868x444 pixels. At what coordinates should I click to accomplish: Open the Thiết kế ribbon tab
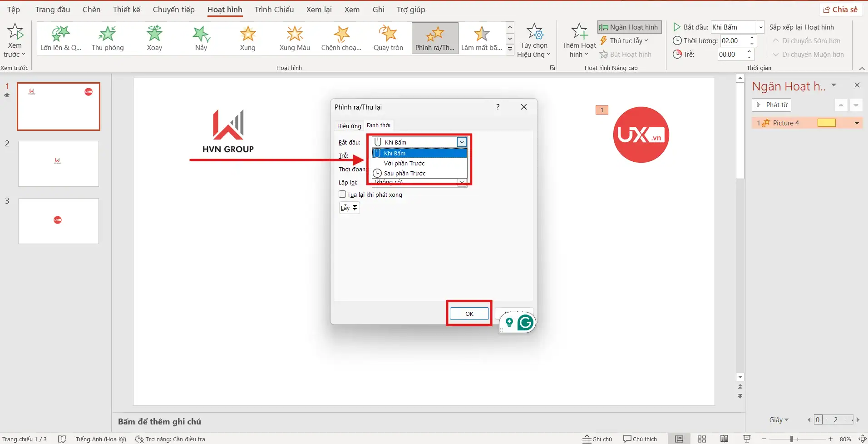pyautogui.click(x=127, y=10)
